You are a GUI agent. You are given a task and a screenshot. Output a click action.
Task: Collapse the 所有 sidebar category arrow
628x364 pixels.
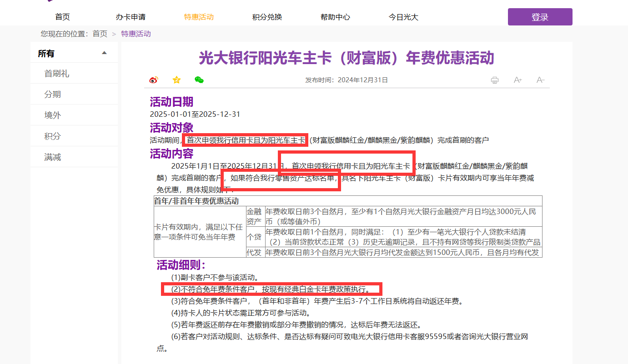point(104,53)
